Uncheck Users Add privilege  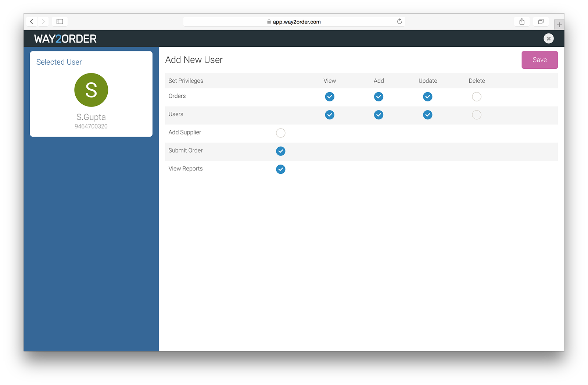[x=379, y=115]
